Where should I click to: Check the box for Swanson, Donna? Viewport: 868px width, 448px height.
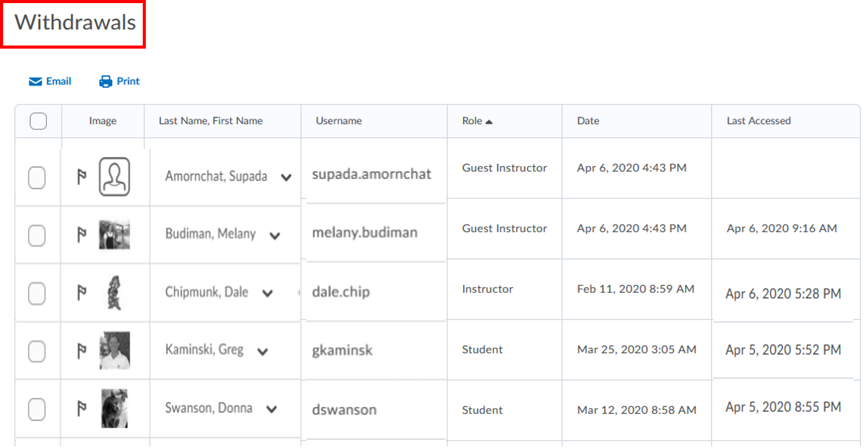(37, 409)
